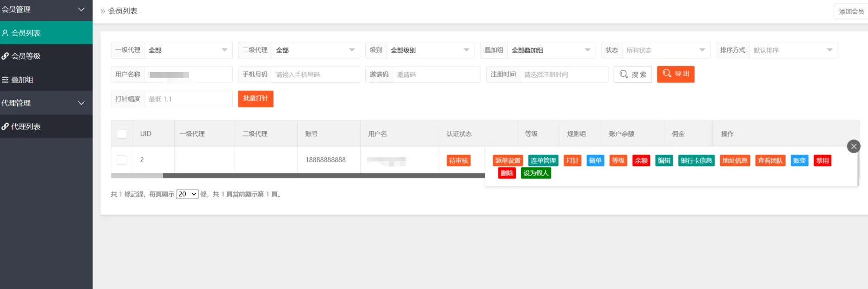Viewport: 868px width, 289px height.
Task: Click the red 余额 balance button
Action: pos(641,160)
